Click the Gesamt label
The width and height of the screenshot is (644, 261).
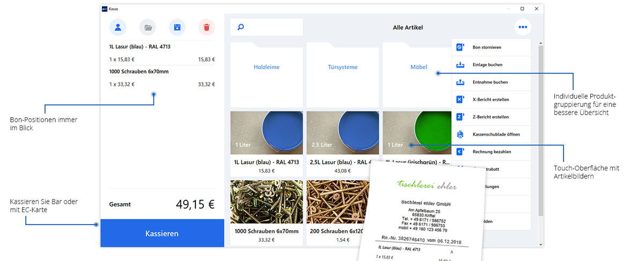click(x=120, y=204)
